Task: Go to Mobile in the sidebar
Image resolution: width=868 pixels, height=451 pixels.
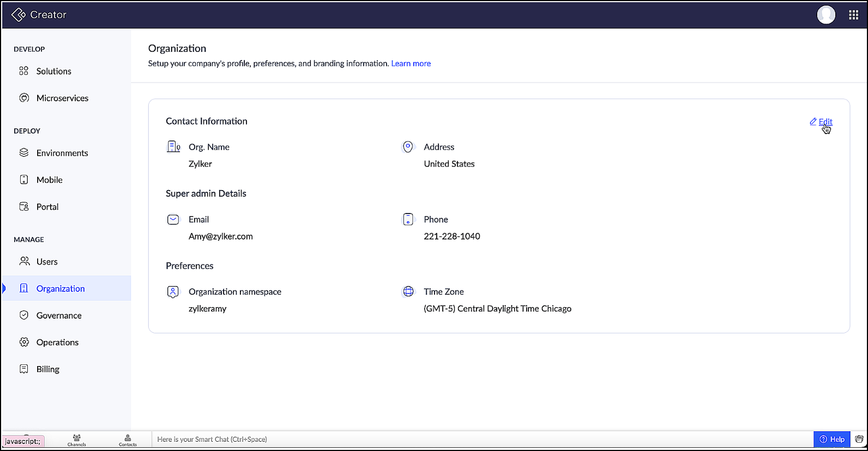Action: coord(49,180)
